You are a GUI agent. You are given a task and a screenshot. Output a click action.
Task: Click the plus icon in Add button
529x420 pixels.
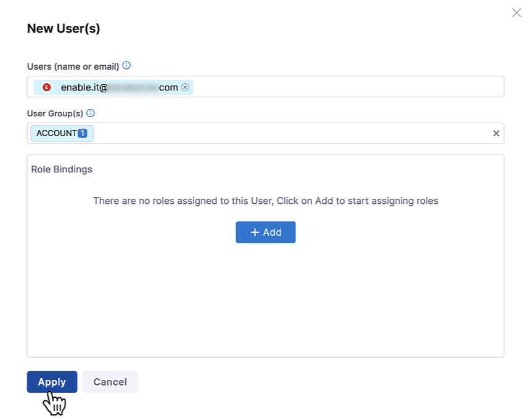coord(254,232)
